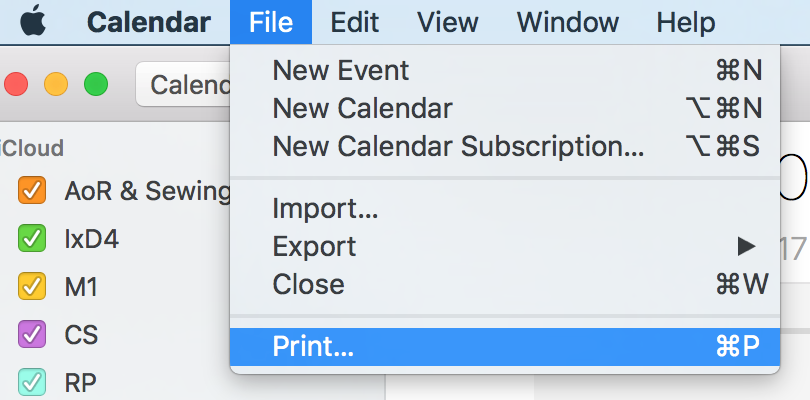Click the Calendars toolbar button
Image resolution: width=810 pixels, height=400 pixels.
185,85
